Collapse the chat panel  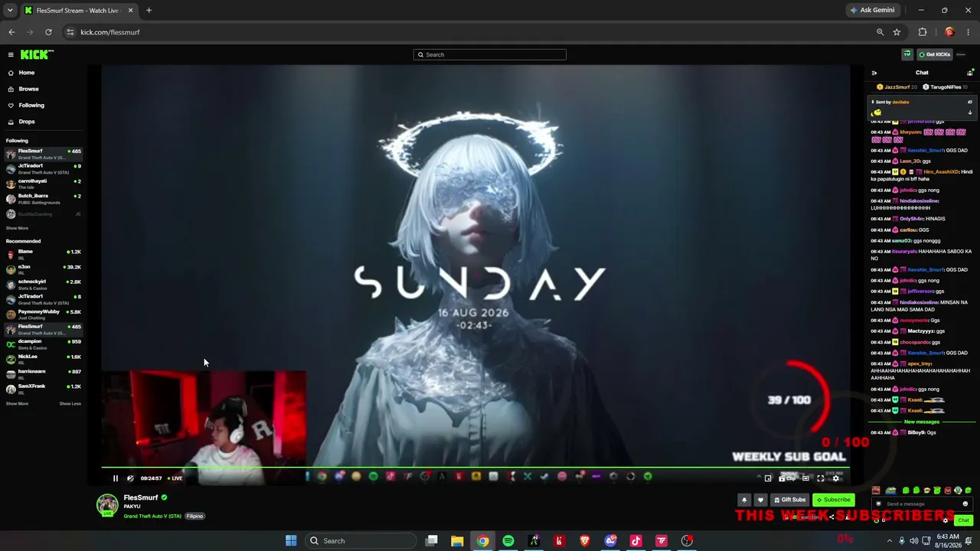tap(874, 73)
